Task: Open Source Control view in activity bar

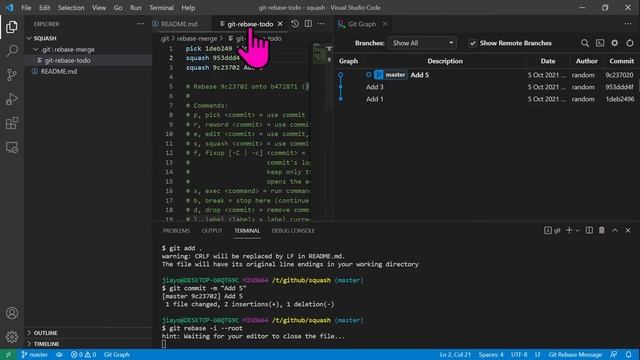Action: pyautogui.click(x=12, y=75)
